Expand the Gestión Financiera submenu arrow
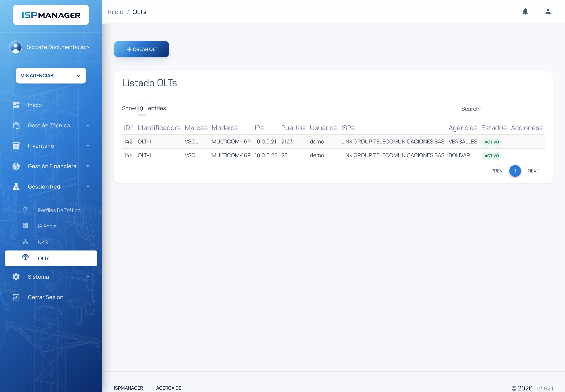Viewport: 565px width, 392px height. tap(88, 166)
